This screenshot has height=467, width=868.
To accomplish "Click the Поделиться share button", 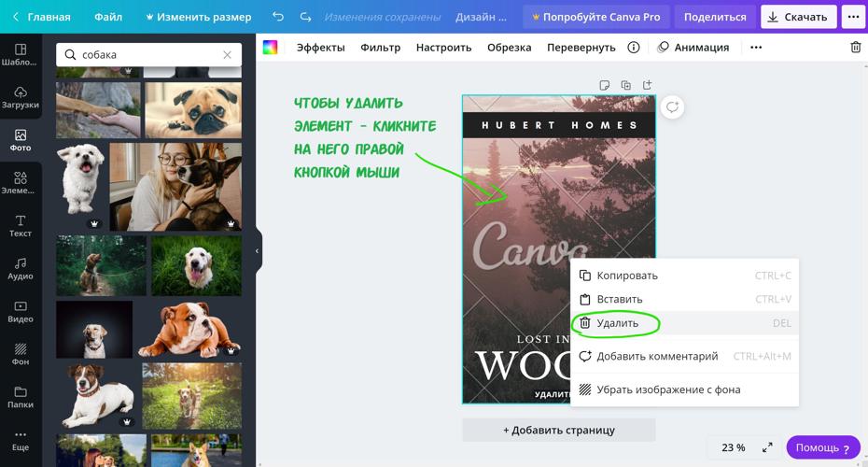I will [715, 17].
